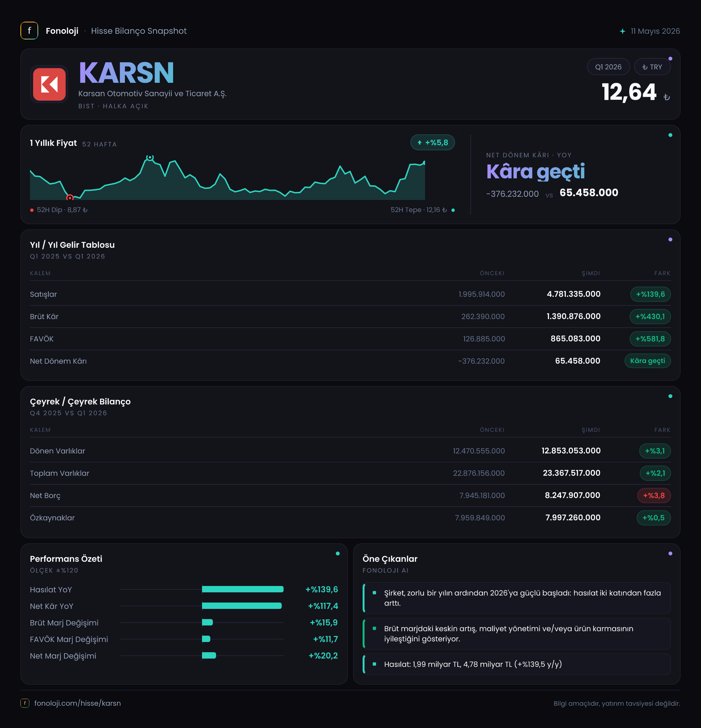
Task: Click the 1-year price area chart
Action: point(228,178)
